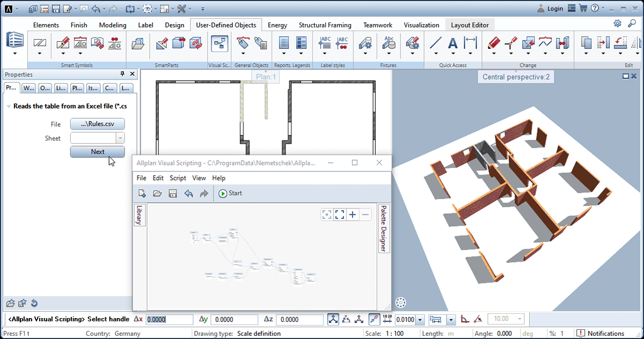Open the Script menu
This screenshot has width=644, height=339.
tap(178, 178)
